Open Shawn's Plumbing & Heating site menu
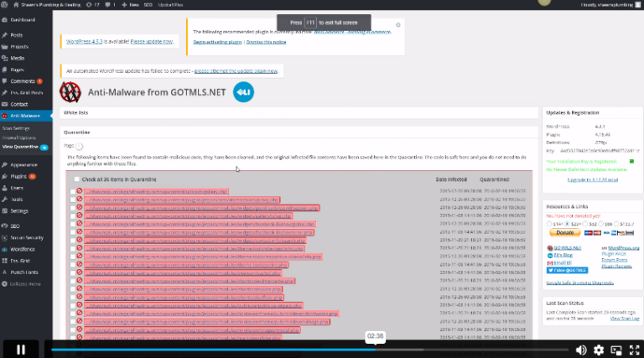The width and height of the screenshot is (644, 358). click(x=47, y=5)
